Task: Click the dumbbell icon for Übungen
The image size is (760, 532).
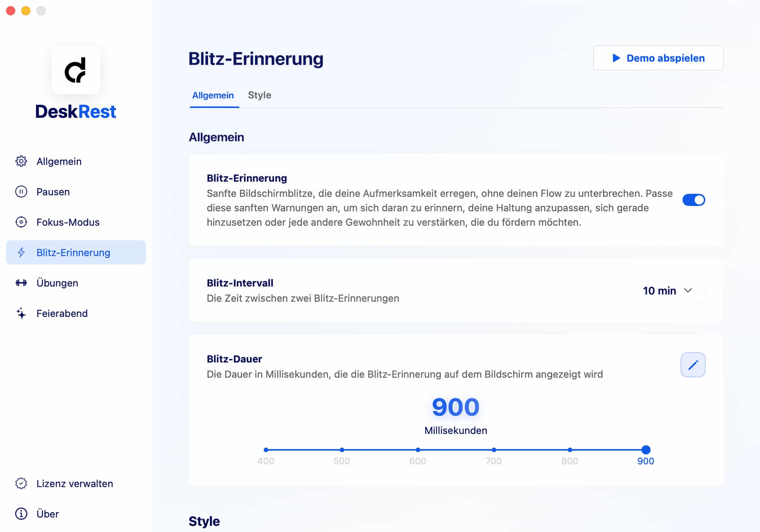Action: pyautogui.click(x=21, y=283)
